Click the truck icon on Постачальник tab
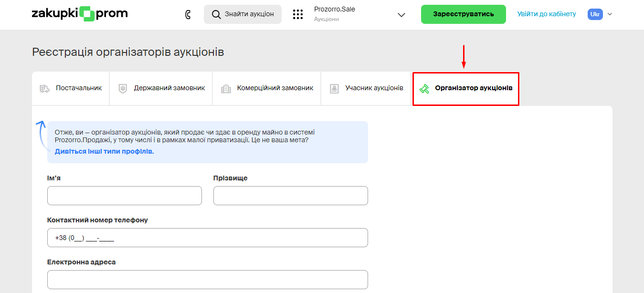 [x=45, y=88]
